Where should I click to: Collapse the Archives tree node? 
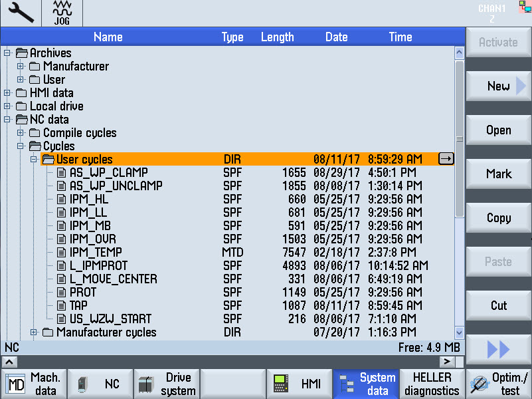point(7,53)
